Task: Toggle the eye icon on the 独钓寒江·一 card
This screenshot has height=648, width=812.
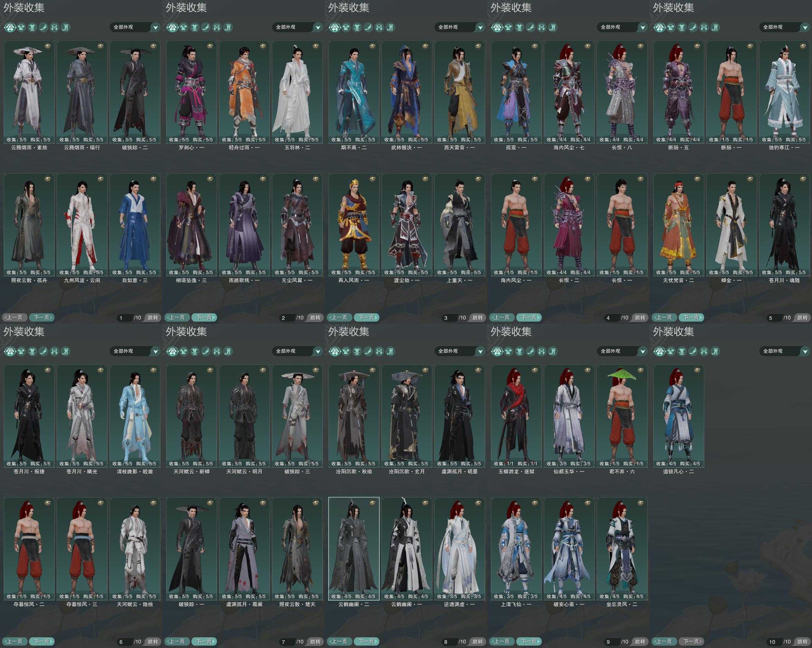Action: point(803,46)
